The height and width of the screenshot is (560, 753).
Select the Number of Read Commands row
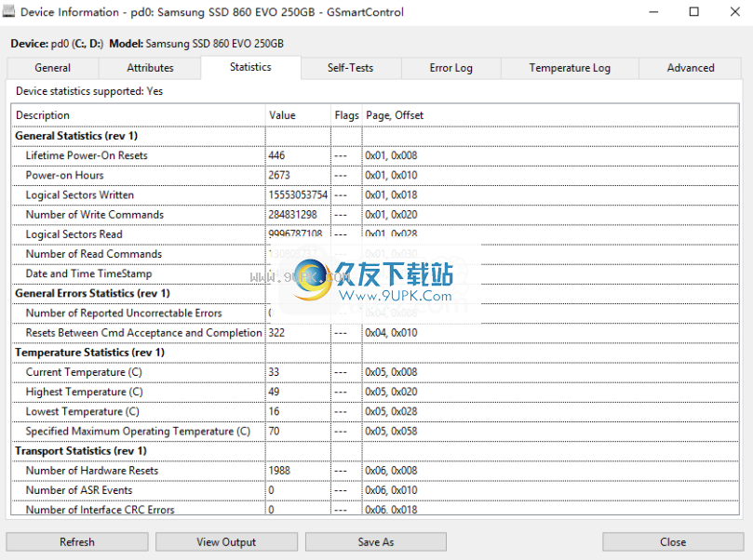(x=375, y=254)
